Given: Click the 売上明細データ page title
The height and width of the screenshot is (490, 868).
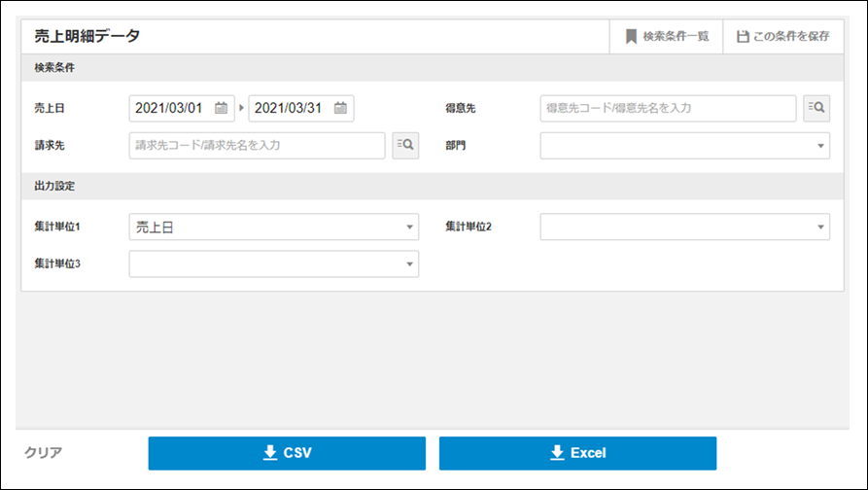Looking at the screenshot, I should tap(87, 37).
